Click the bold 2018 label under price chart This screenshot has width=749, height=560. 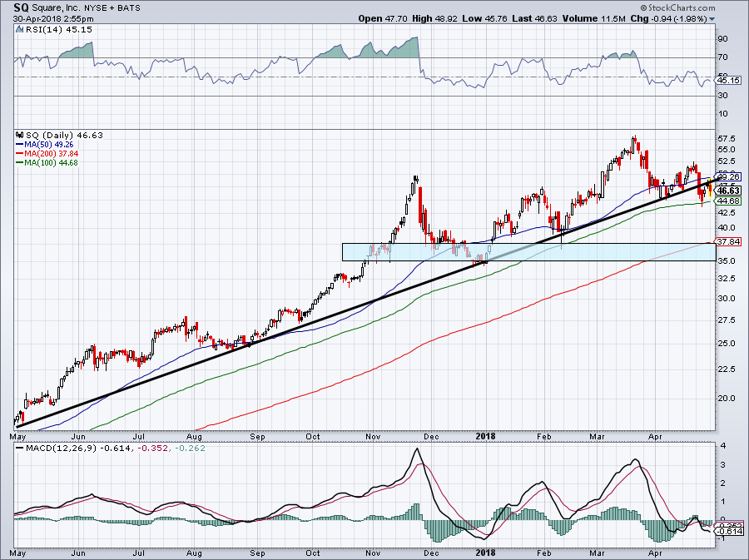coord(486,436)
